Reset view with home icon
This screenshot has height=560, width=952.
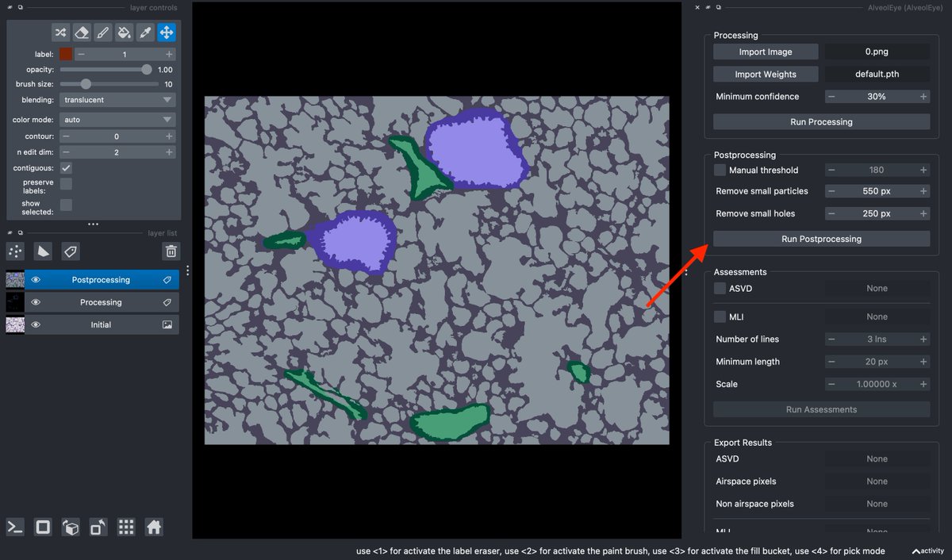pos(154,527)
